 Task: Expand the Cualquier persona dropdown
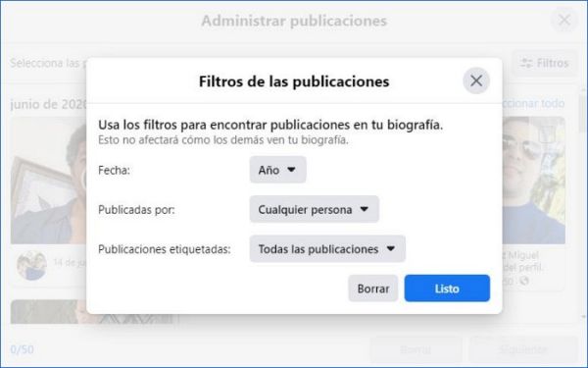coord(315,209)
